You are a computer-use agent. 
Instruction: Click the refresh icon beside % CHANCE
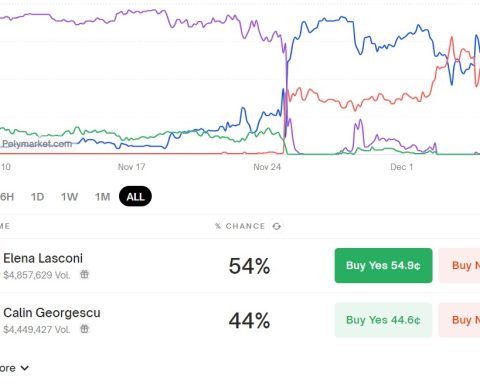pyautogui.click(x=276, y=226)
